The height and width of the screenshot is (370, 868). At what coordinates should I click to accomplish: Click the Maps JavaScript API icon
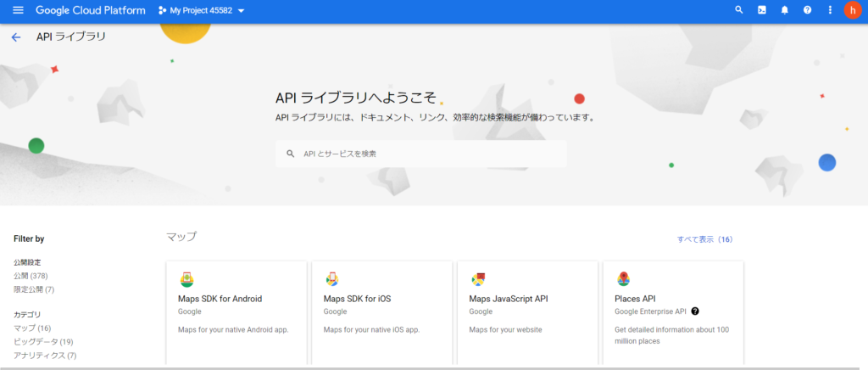[x=478, y=279]
